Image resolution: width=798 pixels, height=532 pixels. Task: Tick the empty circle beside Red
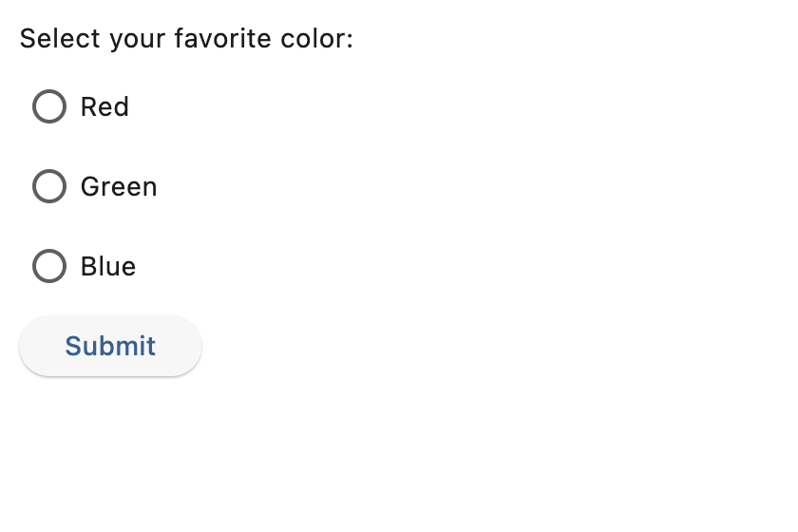click(x=49, y=106)
